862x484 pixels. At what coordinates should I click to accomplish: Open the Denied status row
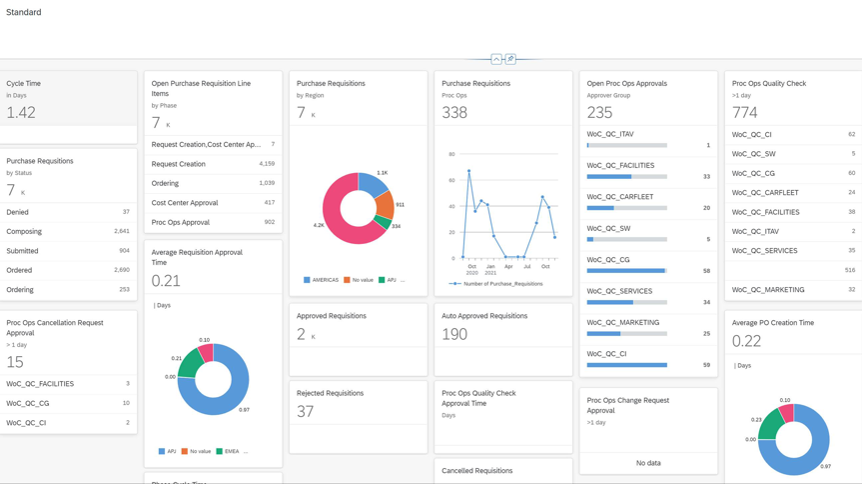(68, 212)
